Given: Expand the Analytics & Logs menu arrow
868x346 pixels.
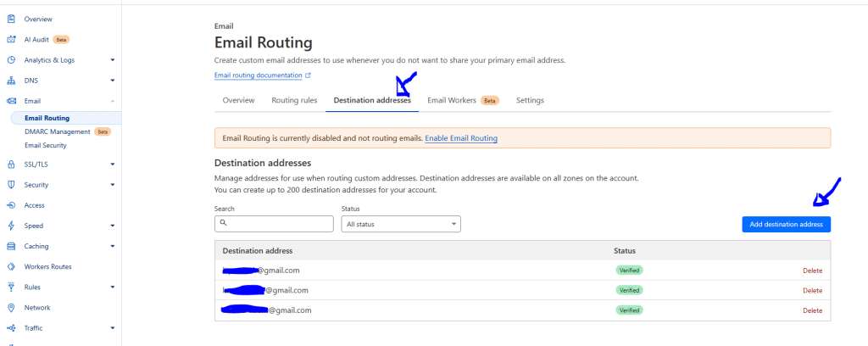Looking at the screenshot, I should [x=112, y=60].
